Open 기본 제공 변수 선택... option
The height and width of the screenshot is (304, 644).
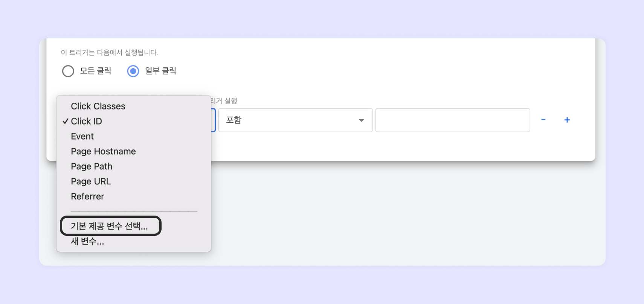coord(109,226)
